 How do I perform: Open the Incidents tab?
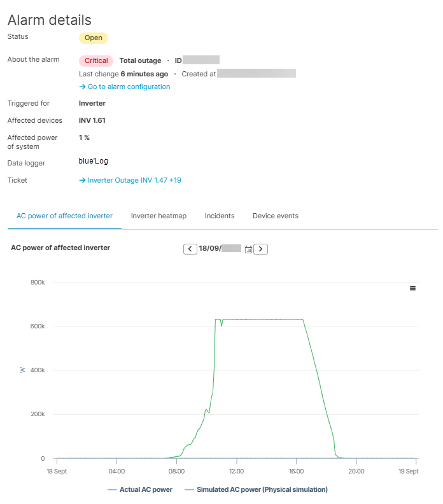(x=220, y=216)
